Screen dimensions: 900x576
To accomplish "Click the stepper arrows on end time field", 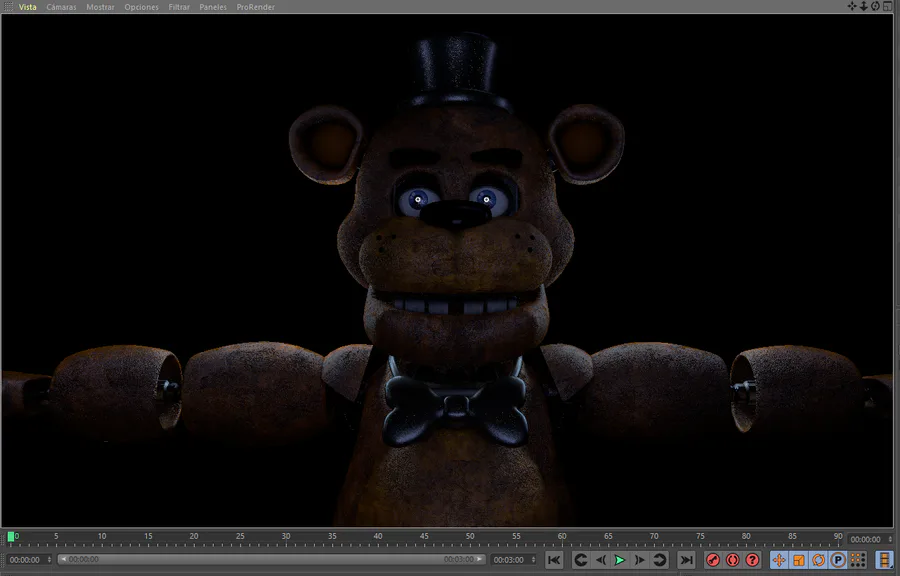I will pyautogui.click(x=534, y=560).
